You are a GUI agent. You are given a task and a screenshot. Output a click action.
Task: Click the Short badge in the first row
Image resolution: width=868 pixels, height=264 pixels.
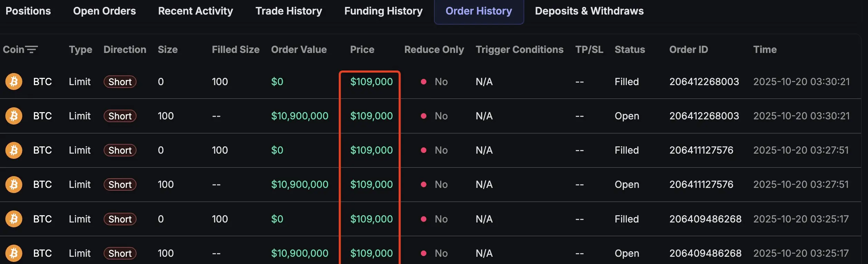click(120, 82)
